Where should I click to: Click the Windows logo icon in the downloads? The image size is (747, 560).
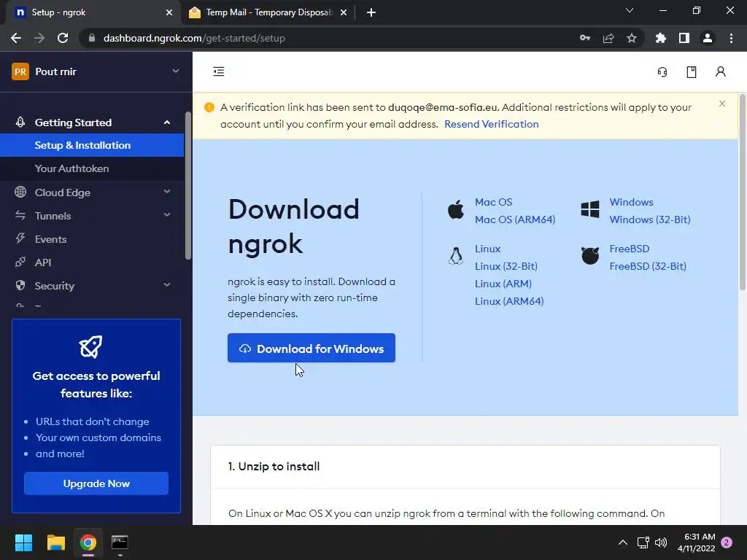click(x=589, y=209)
